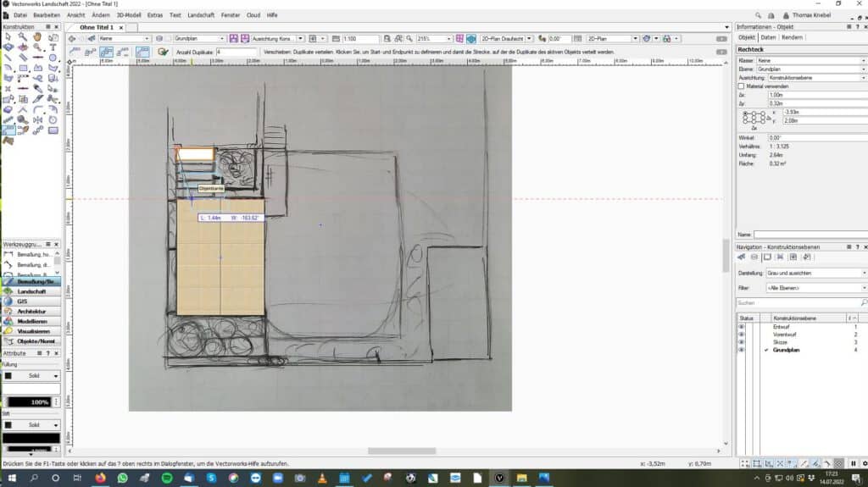Toggle visibility of the Entwurf layer
The image size is (868, 487).
point(742,326)
